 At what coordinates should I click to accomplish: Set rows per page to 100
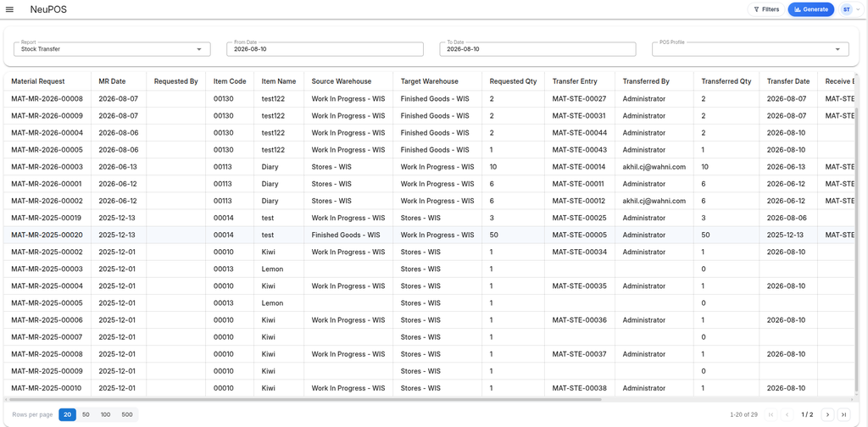pos(106,414)
